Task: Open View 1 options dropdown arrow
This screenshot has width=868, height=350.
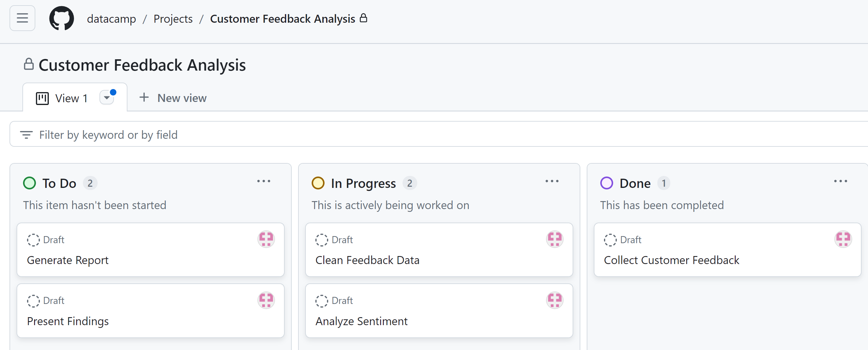Action: pyautogui.click(x=107, y=98)
